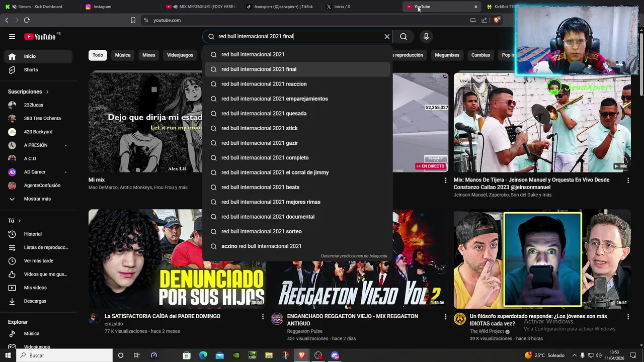Clear the search box with the X
The width and height of the screenshot is (644, 362).
387,36
